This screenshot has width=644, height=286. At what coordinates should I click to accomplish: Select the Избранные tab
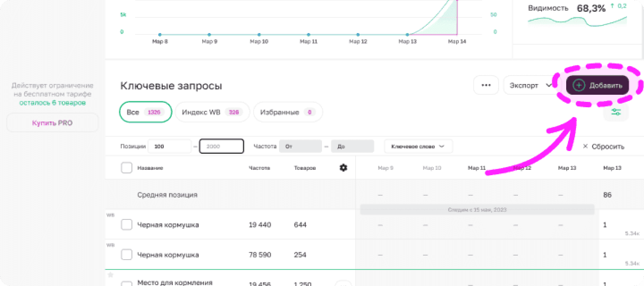[288, 112]
